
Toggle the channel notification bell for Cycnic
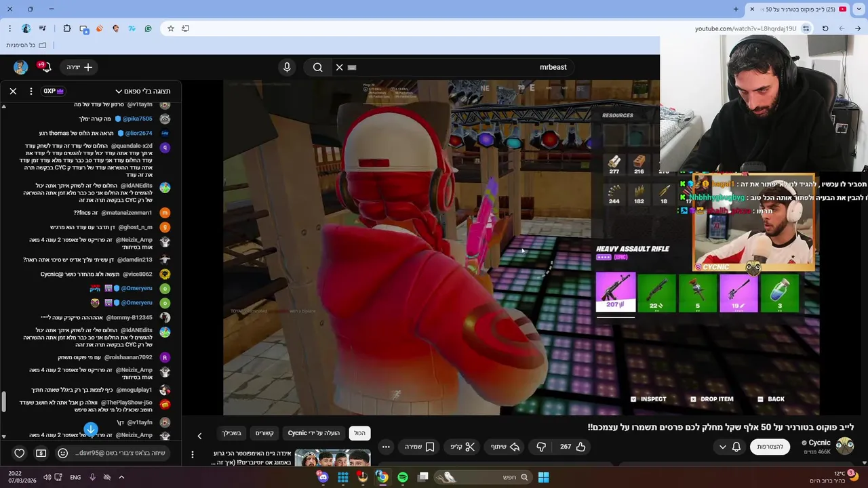click(x=736, y=447)
